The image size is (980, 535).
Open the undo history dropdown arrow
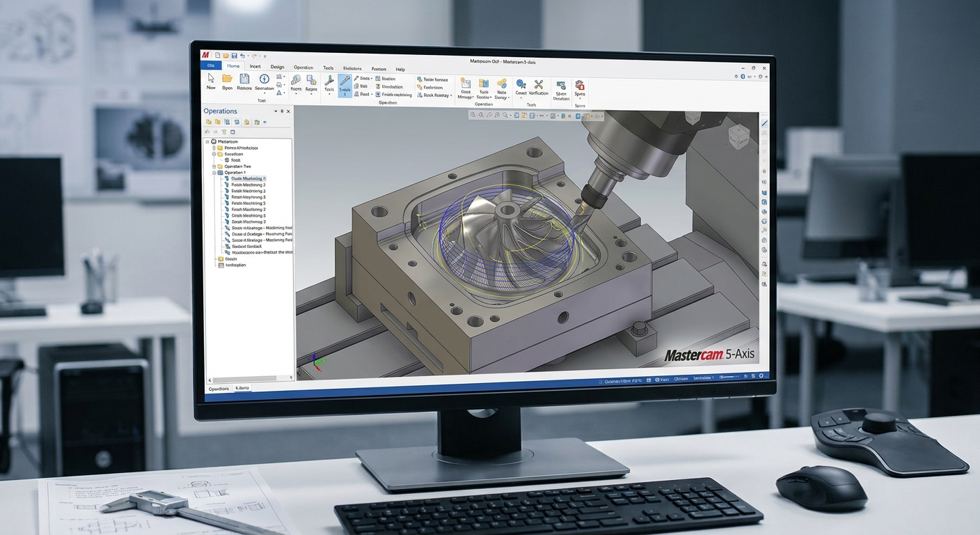click(248, 56)
